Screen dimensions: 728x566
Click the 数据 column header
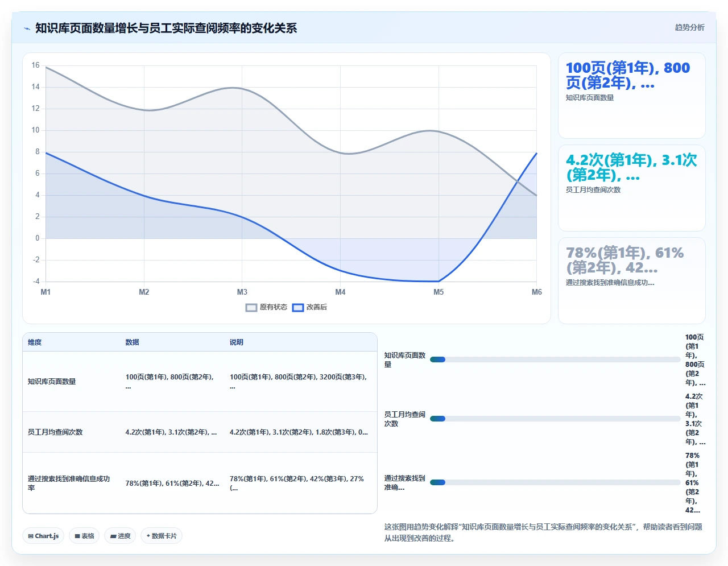tap(133, 342)
